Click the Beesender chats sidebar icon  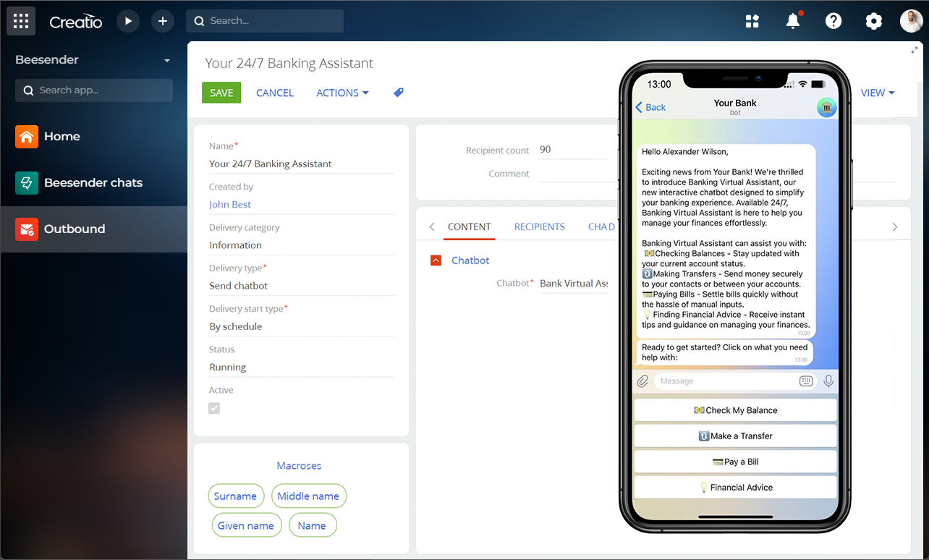pos(27,182)
